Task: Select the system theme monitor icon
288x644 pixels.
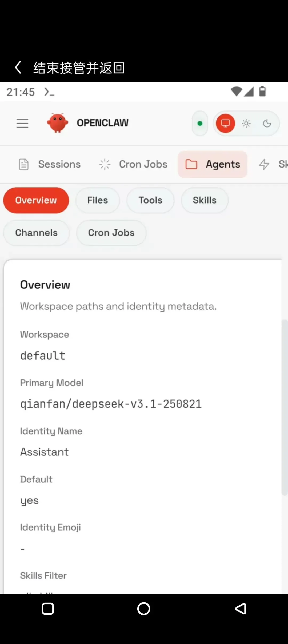Action: coord(225,123)
